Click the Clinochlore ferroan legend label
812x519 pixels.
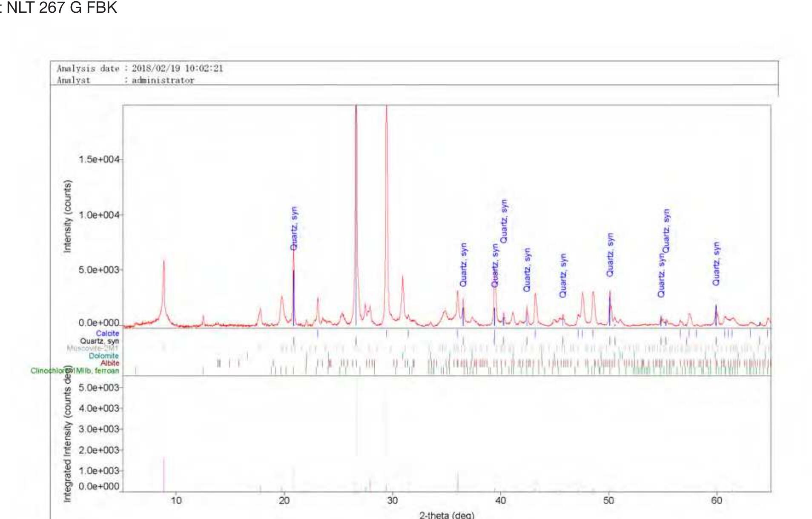[75, 371]
